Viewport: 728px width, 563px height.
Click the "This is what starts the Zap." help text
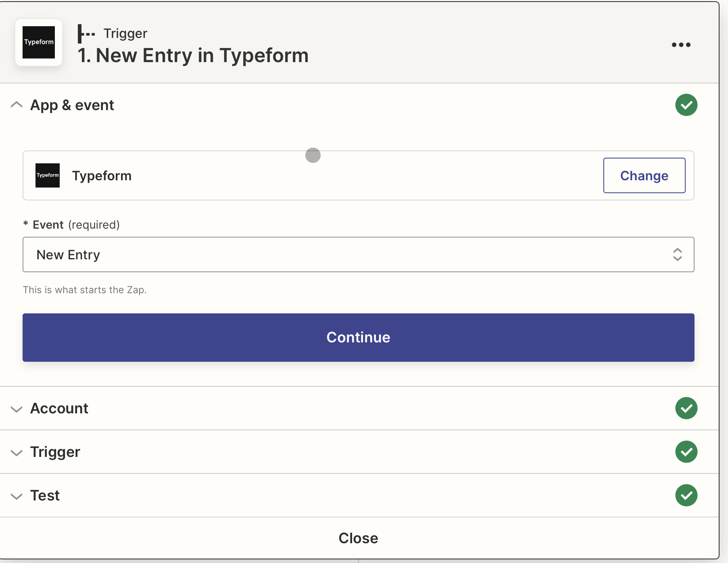pyautogui.click(x=85, y=290)
